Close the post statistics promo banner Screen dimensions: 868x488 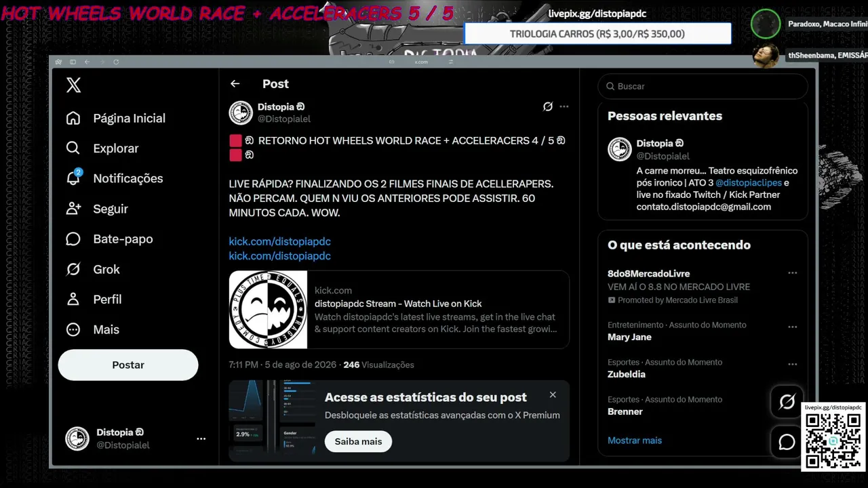pos(553,394)
